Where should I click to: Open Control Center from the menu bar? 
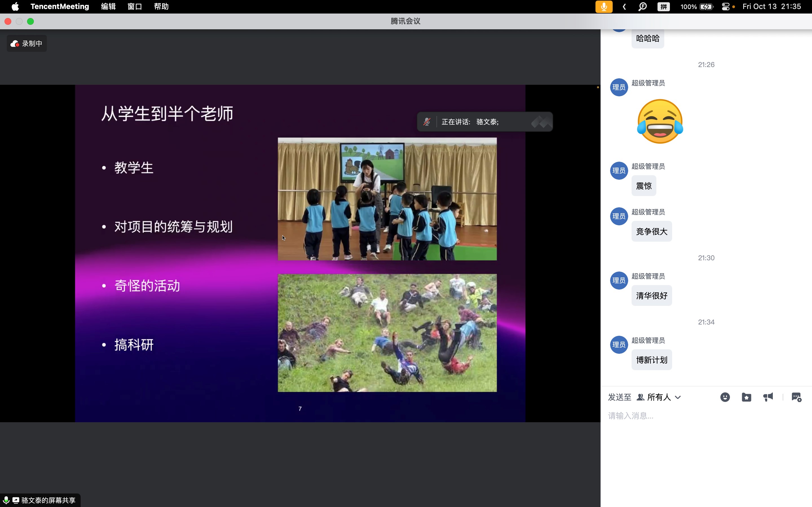[x=725, y=7]
